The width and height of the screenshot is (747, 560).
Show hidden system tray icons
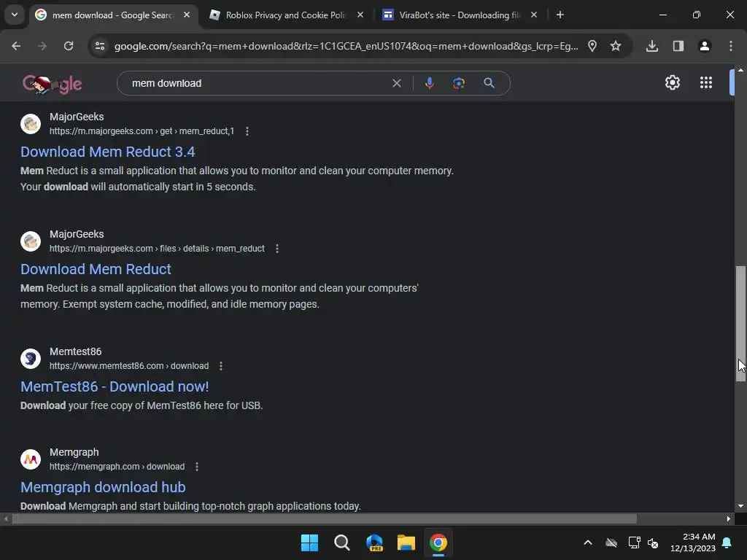(588, 542)
